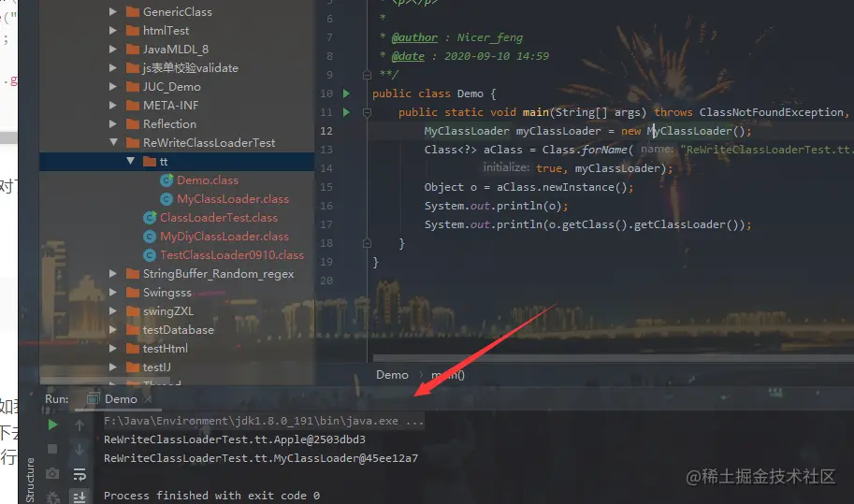Screen dimensions: 854x504
Task: Click the Apple@2503dbd3 output line
Action: [235, 439]
